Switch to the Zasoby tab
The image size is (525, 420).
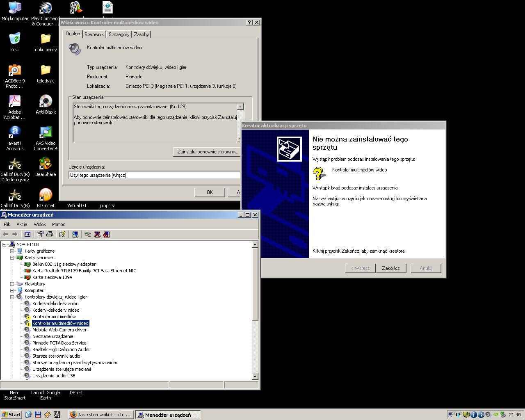[141, 34]
